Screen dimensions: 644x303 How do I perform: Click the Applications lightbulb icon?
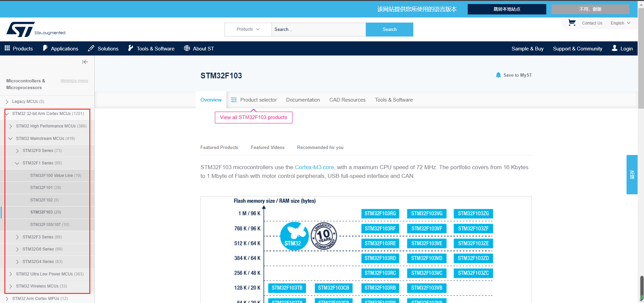click(x=45, y=48)
